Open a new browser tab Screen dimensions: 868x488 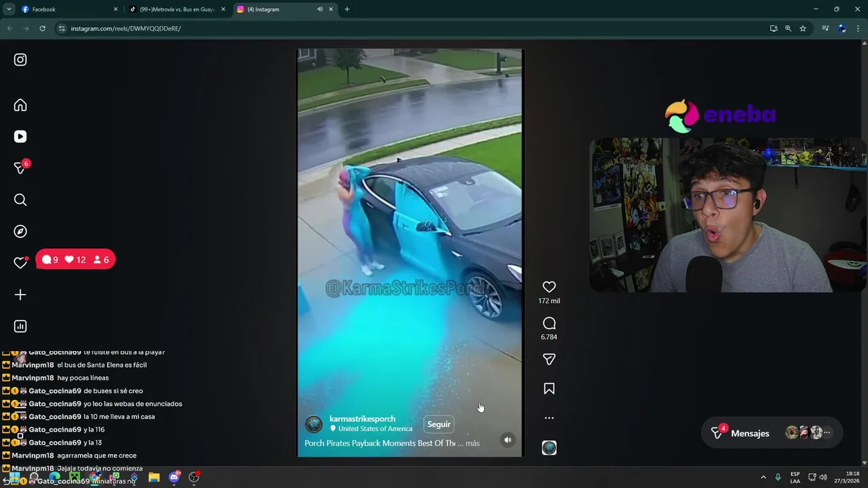(x=347, y=9)
